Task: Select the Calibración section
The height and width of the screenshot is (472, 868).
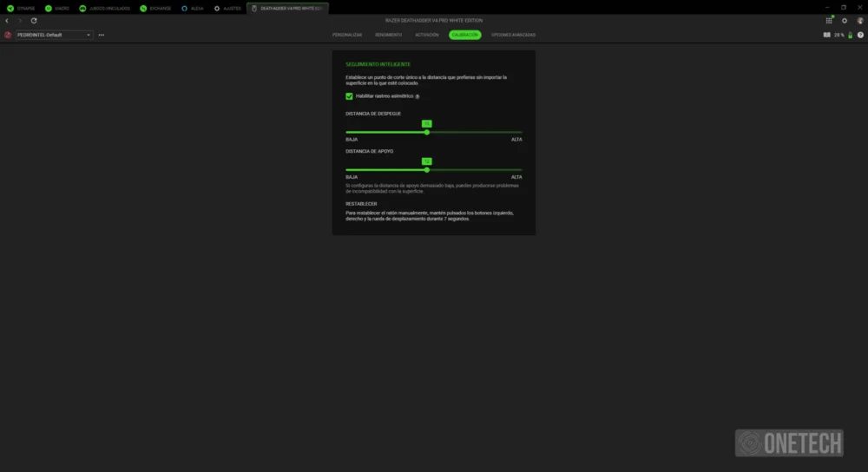Action: click(x=465, y=35)
